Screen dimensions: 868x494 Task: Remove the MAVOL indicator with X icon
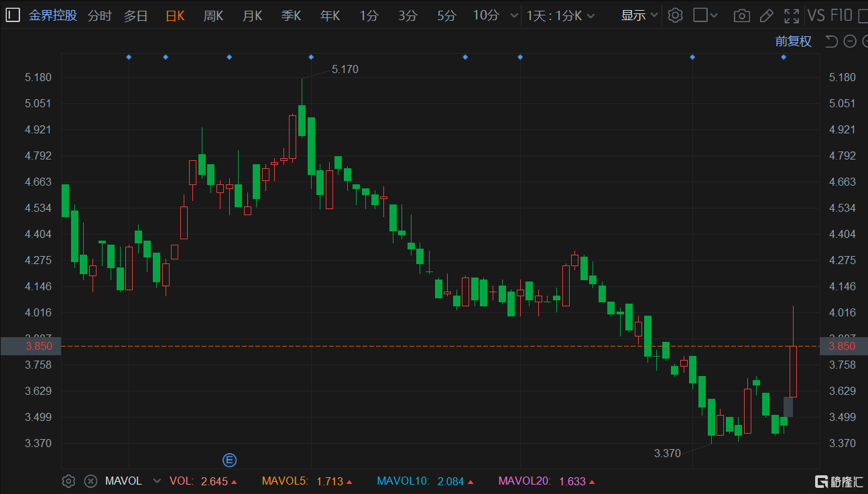click(90, 481)
